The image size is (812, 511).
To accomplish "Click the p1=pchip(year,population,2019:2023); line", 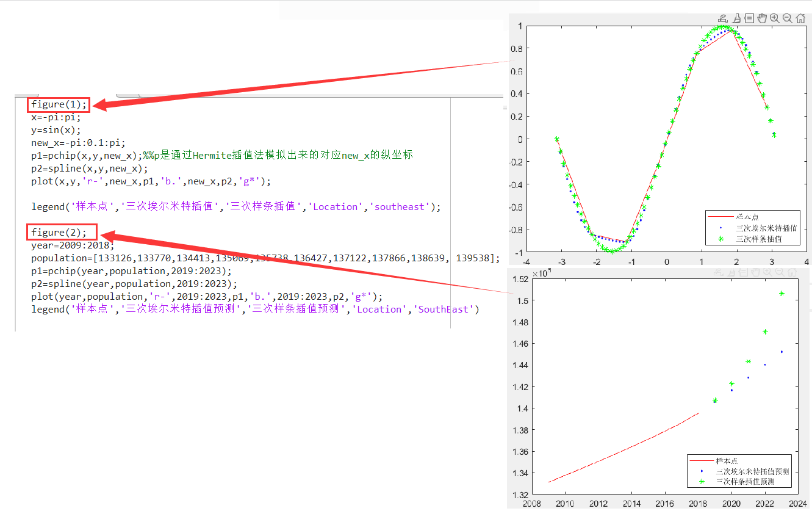I will click(132, 270).
